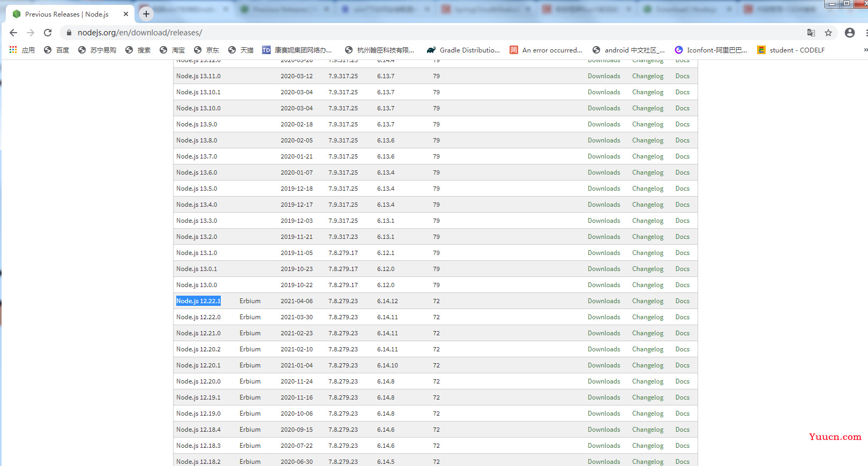The height and width of the screenshot is (466, 868).
Task: Open the Iconfont-阿里巴巴 bookmark
Action: pyautogui.click(x=711, y=50)
